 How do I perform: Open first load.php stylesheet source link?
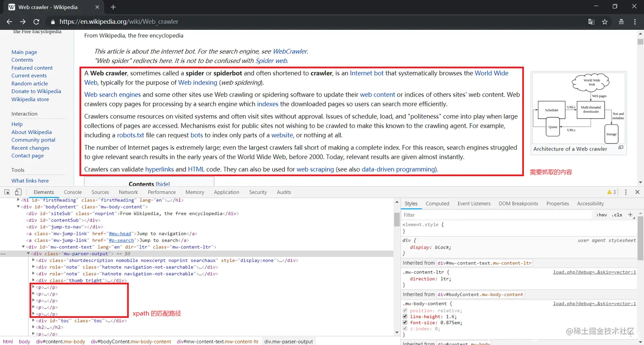(595, 272)
